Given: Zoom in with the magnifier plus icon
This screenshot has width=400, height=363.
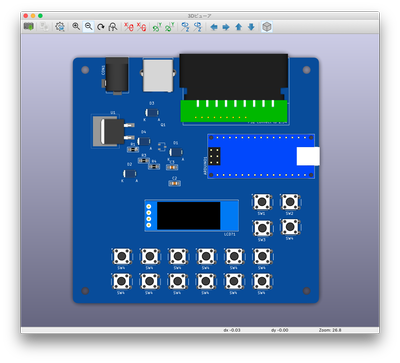Looking at the screenshot, I should (76, 27).
